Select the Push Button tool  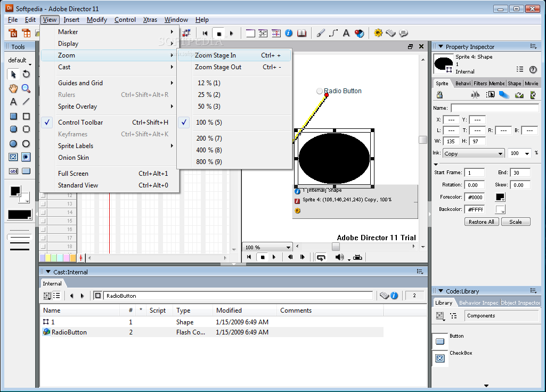click(26, 171)
